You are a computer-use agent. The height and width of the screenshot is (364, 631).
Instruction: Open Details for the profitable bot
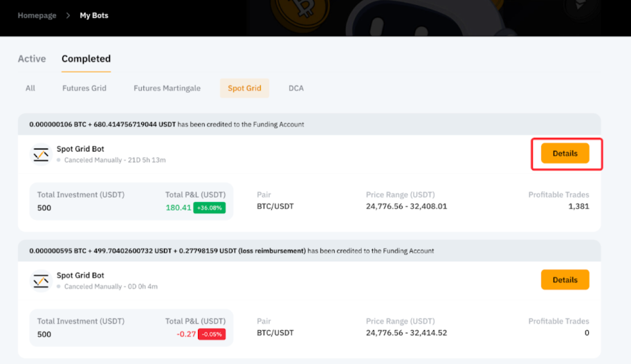(565, 154)
